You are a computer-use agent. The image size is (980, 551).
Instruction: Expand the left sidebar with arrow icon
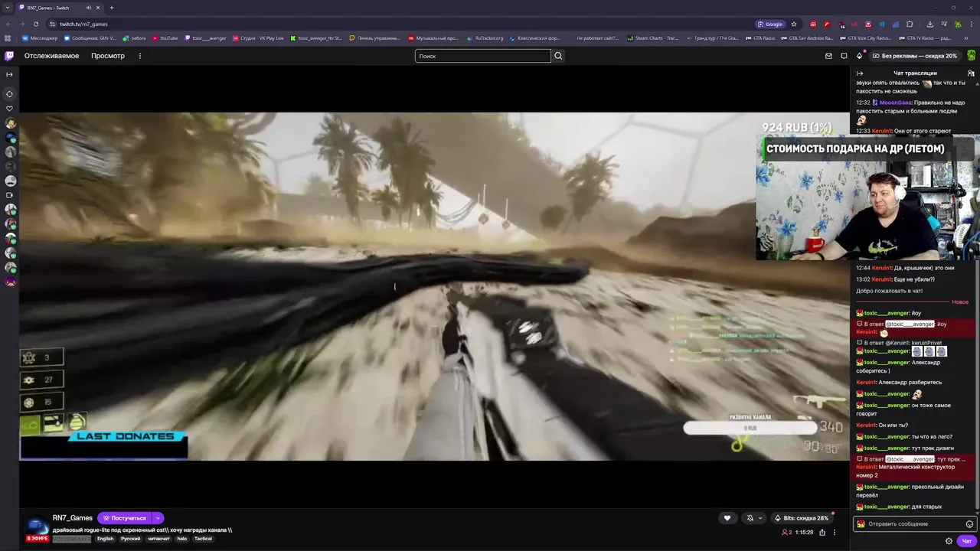(9, 74)
